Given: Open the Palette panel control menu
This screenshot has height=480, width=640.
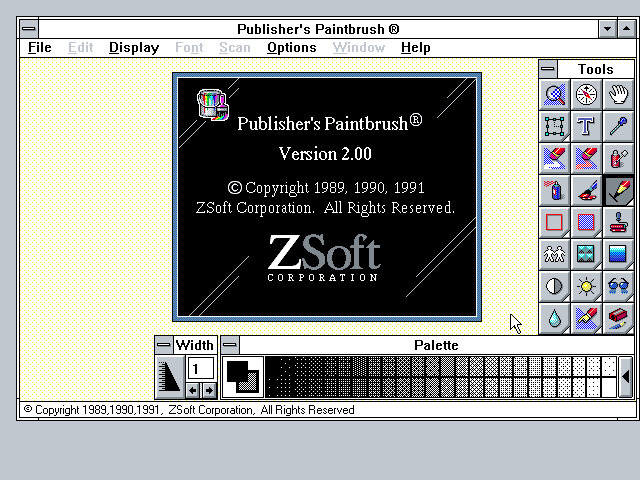Looking at the screenshot, I should (x=230, y=345).
